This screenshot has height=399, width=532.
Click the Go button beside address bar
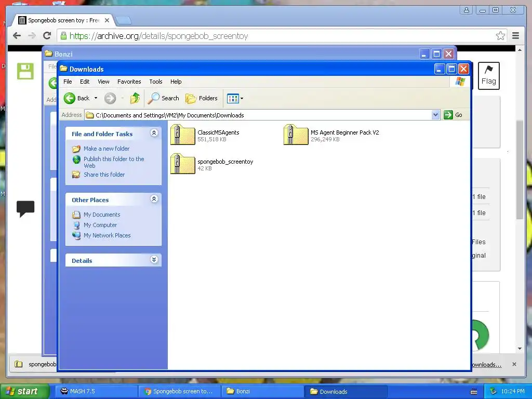tap(453, 115)
